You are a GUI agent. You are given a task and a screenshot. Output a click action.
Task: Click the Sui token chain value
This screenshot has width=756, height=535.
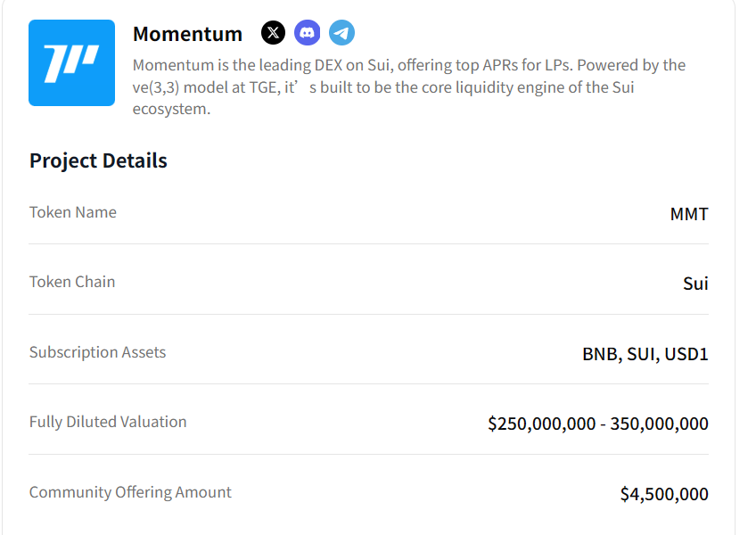[695, 284]
